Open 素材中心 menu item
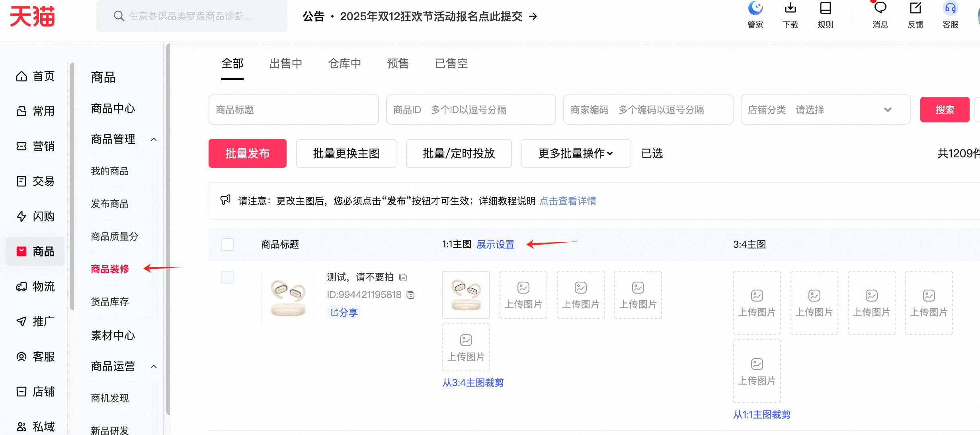 113,335
